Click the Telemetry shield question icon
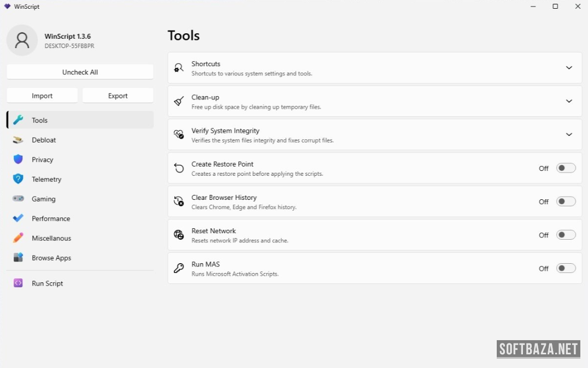The width and height of the screenshot is (588, 368). pos(18,179)
